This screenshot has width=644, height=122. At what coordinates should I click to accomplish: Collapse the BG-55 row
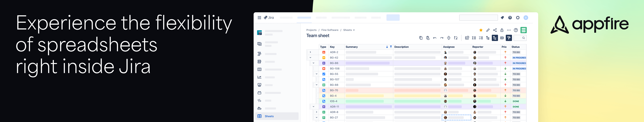317,74
